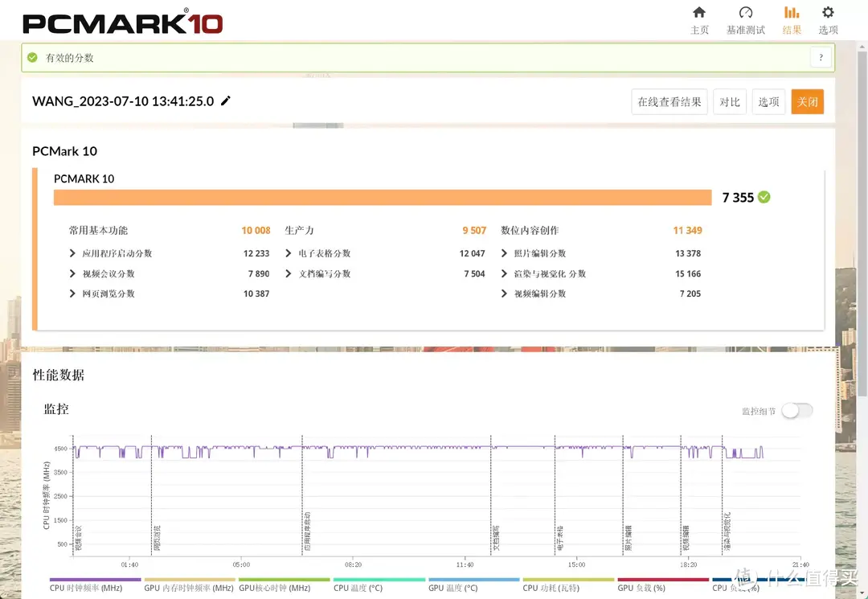Screen dimensions: 868x599
Task: Open the 选项 gear icon in top navigation
Action: pos(828,12)
